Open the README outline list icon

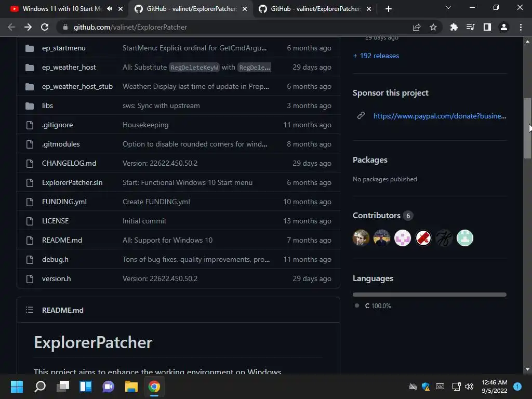(x=30, y=310)
